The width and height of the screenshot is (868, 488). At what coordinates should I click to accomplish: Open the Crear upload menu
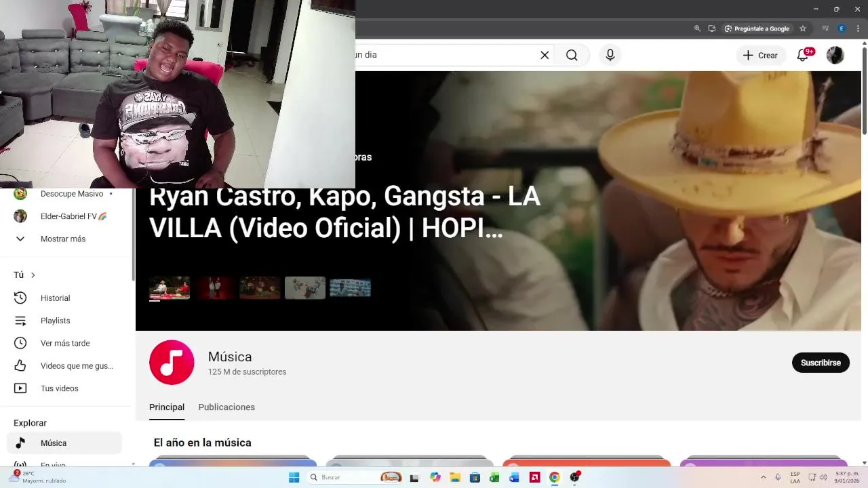[761, 56]
